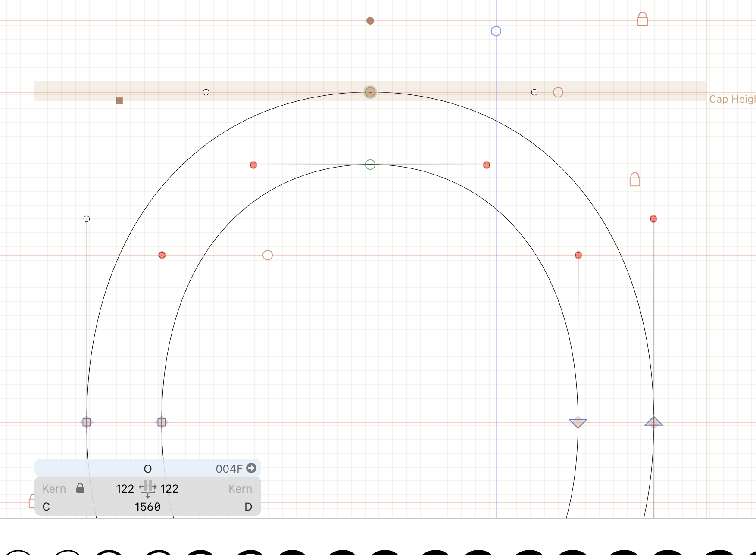Select the red handle right of the inner top node
The height and width of the screenshot is (555, 756).
tap(487, 165)
